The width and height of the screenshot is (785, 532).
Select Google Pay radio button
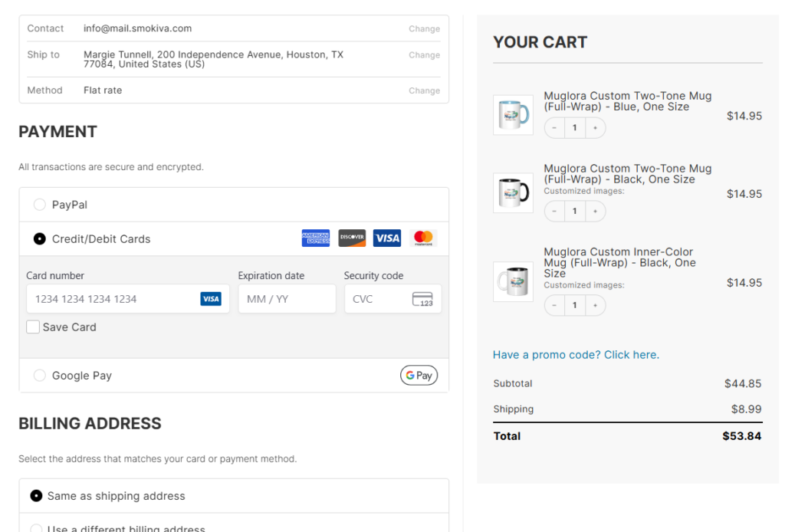pyautogui.click(x=40, y=376)
